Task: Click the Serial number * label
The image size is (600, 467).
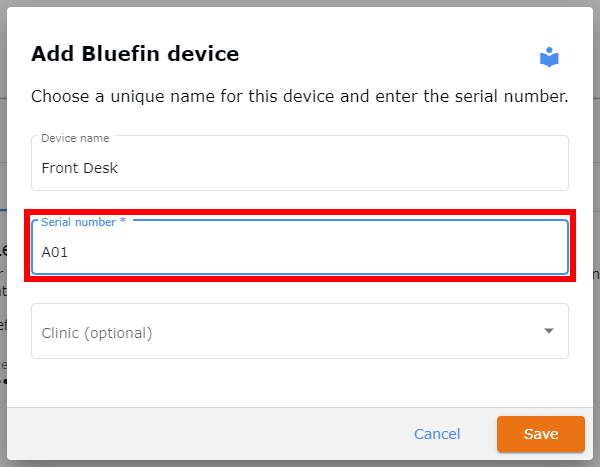Action: click(x=83, y=222)
